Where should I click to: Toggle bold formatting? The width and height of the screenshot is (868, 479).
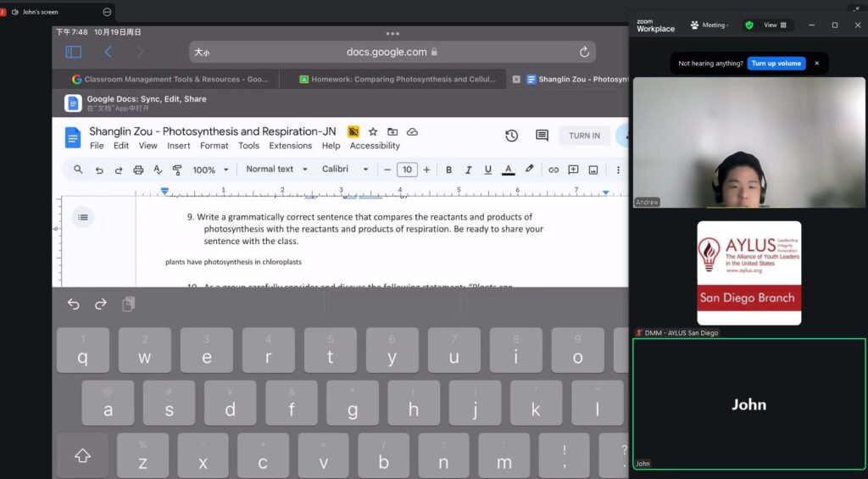pyautogui.click(x=448, y=170)
